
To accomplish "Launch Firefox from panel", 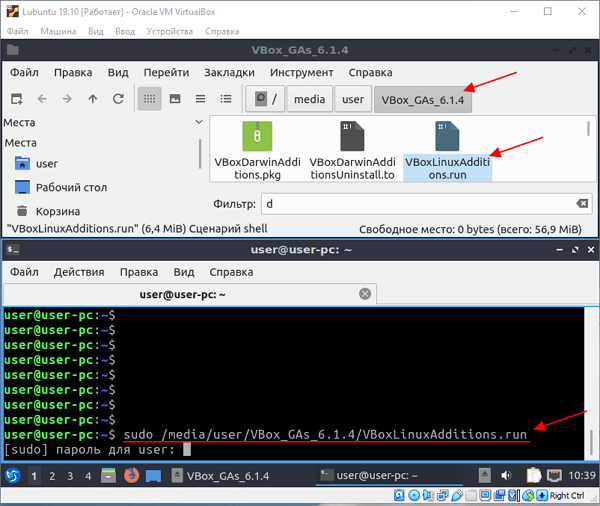I will coord(131,476).
